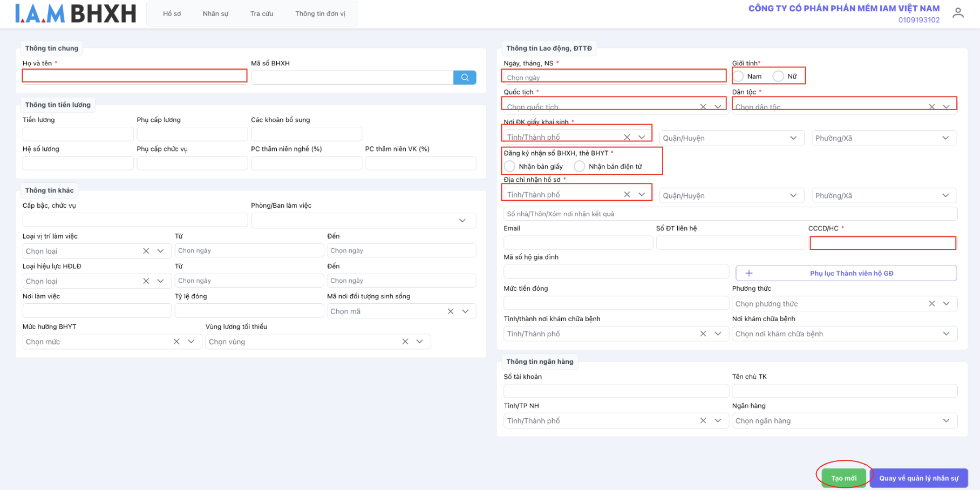Expand the Vùng lương tối thiểu dropdown
980x490 pixels.
[x=419, y=342]
